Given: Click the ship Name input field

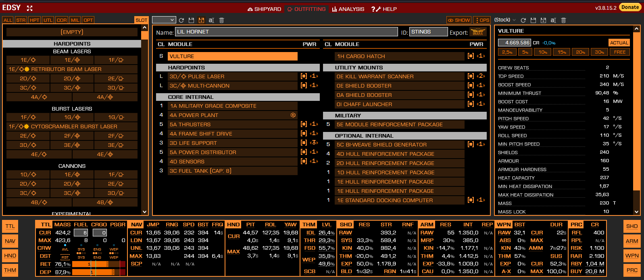Looking at the screenshot, I should coord(286,32).
